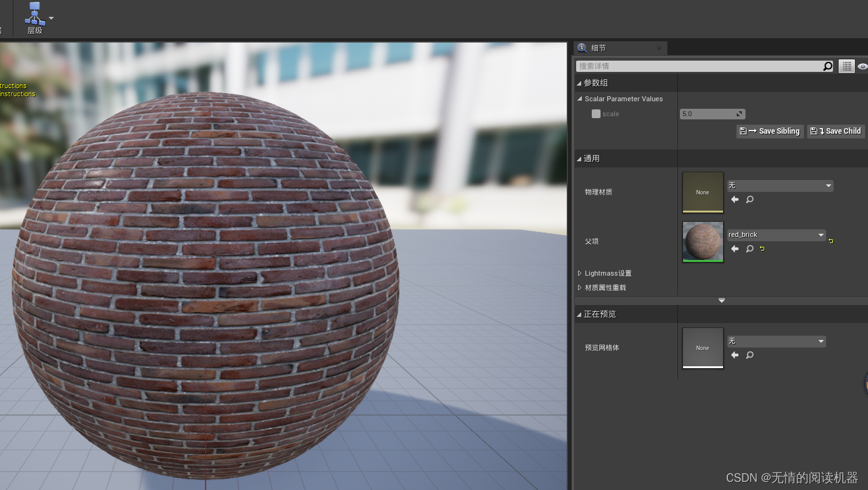Toggle the property visibility eye filter
Screen dimensions: 868x490
pyautogui.click(x=863, y=66)
